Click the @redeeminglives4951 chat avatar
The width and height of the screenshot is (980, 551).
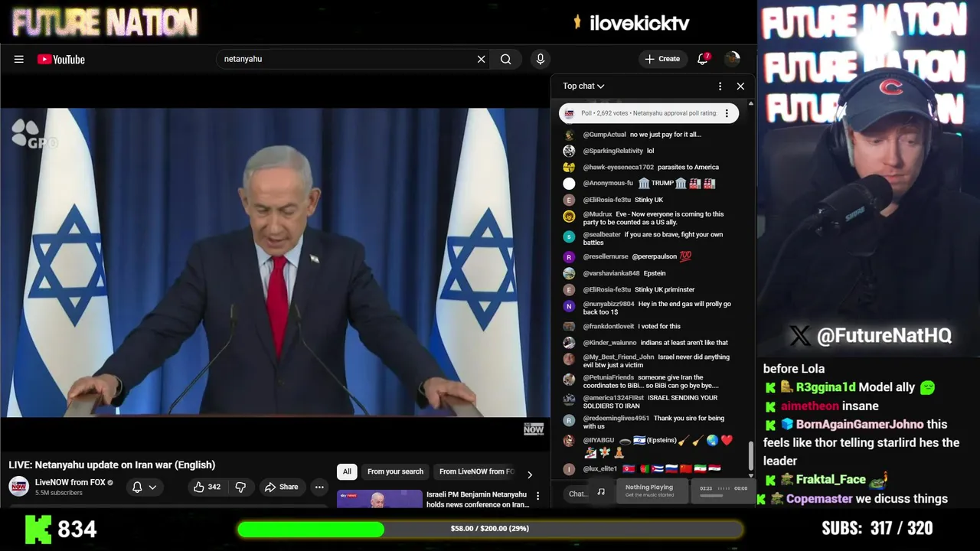(x=569, y=420)
